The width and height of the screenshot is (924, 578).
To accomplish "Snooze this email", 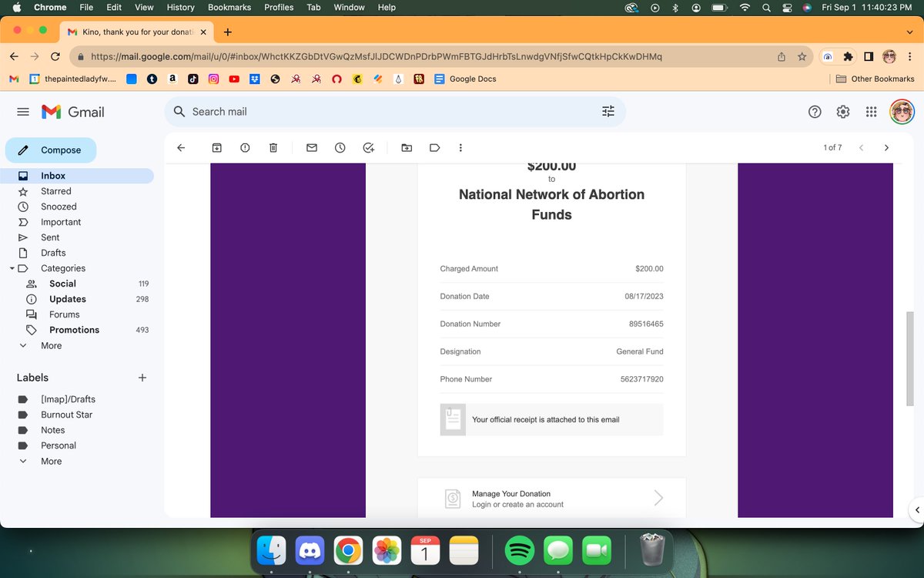I will pos(340,147).
